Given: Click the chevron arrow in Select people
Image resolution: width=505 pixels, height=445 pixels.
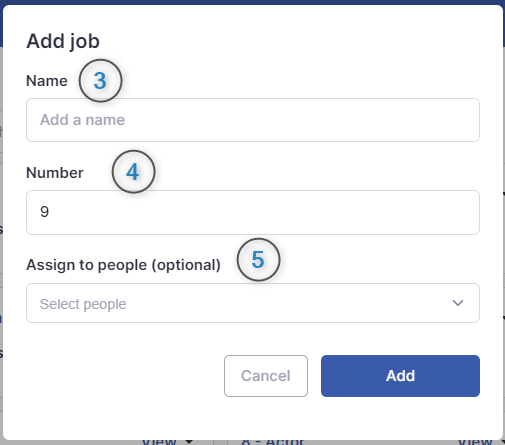Looking at the screenshot, I should pos(458,303).
